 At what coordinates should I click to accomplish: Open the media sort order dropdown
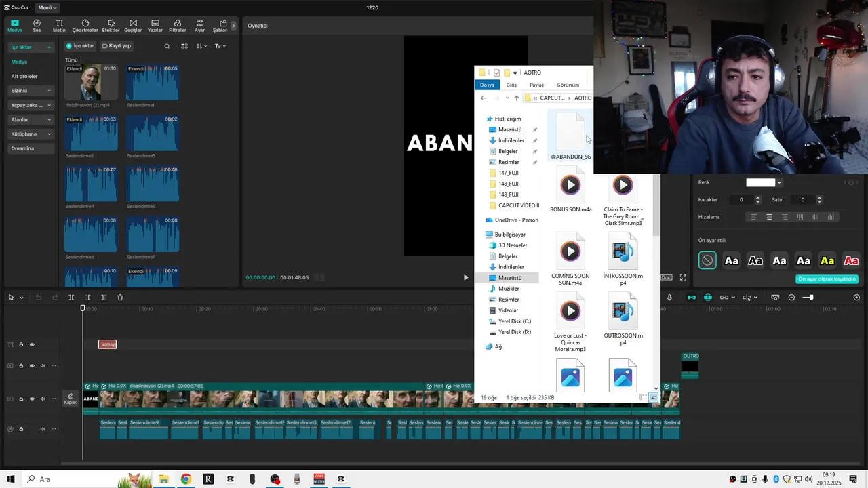point(202,46)
